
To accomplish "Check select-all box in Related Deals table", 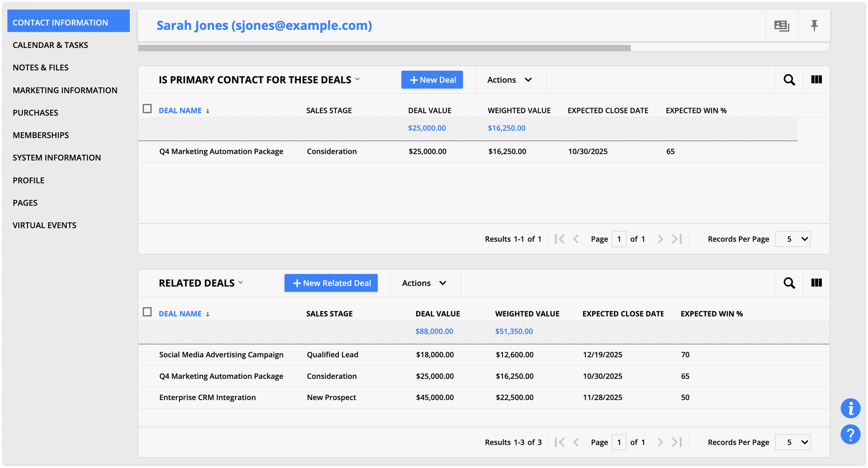I will coord(147,312).
